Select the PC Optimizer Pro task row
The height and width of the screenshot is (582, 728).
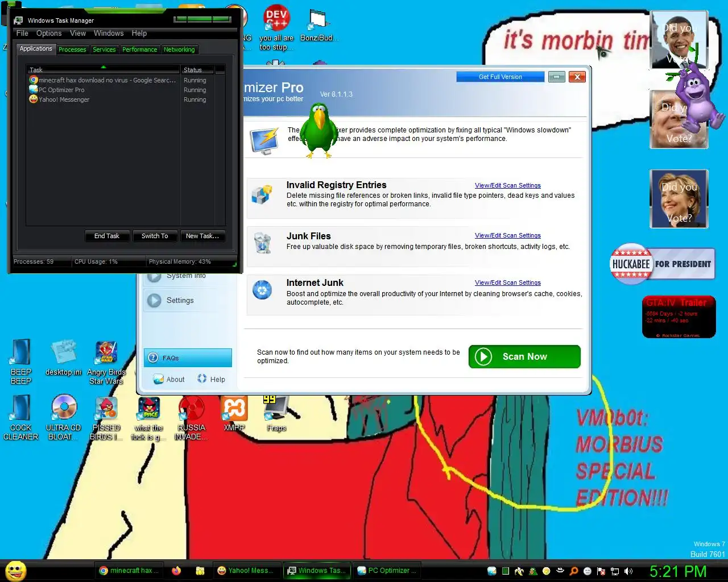coord(126,90)
